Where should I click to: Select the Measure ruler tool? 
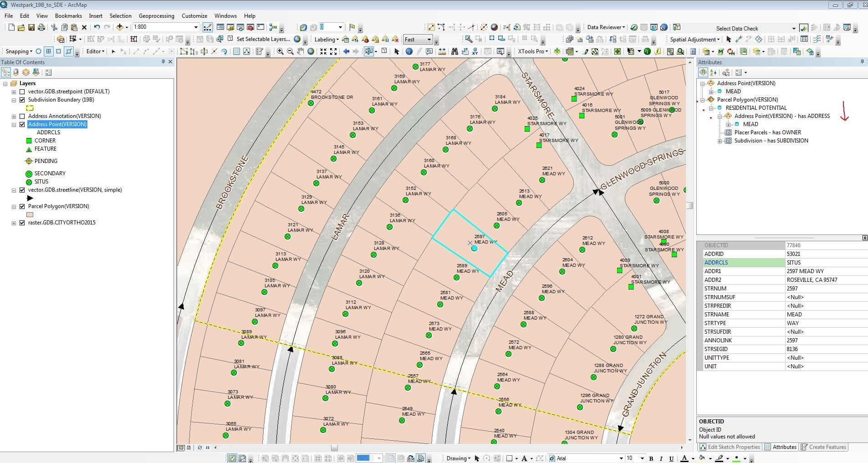click(x=442, y=51)
